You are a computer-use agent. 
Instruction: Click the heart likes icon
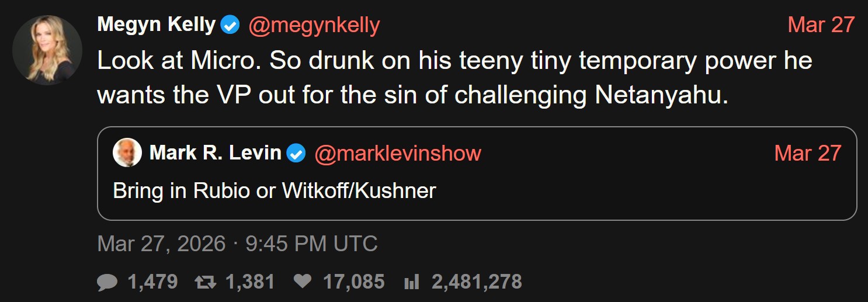(x=302, y=283)
